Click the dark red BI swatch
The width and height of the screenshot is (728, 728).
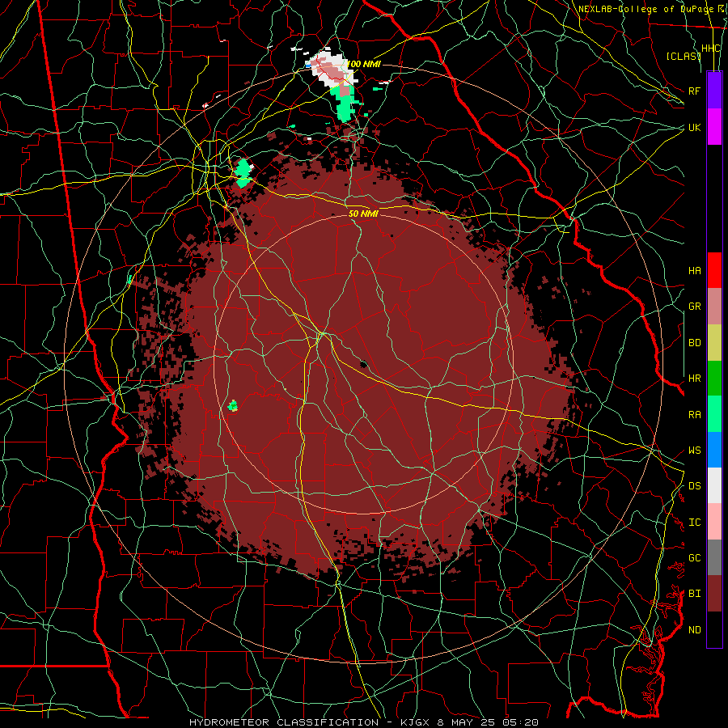[714, 594]
